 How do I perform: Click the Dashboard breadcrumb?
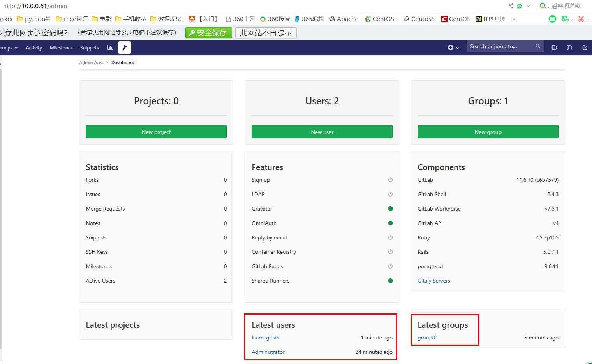(x=123, y=62)
